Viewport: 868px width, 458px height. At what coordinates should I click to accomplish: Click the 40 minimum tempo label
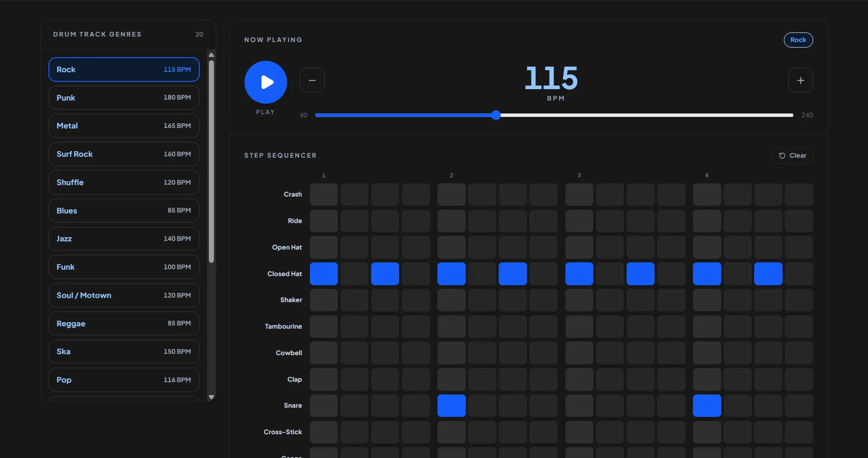point(304,115)
